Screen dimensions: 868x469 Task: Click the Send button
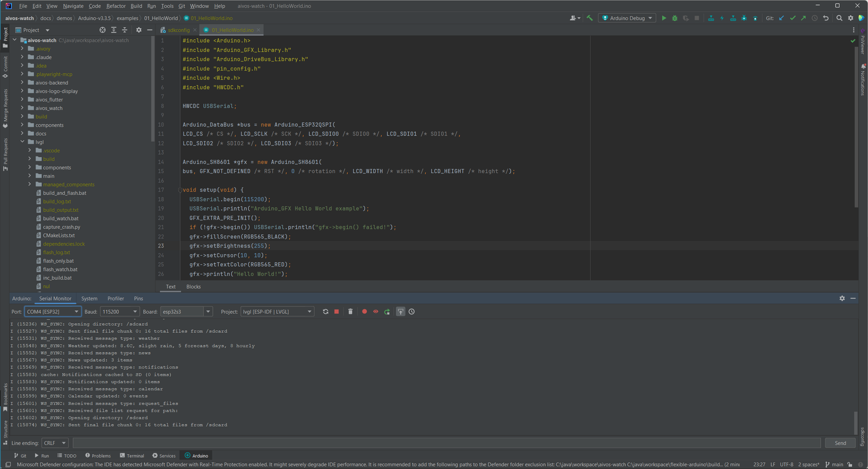[x=840, y=443]
